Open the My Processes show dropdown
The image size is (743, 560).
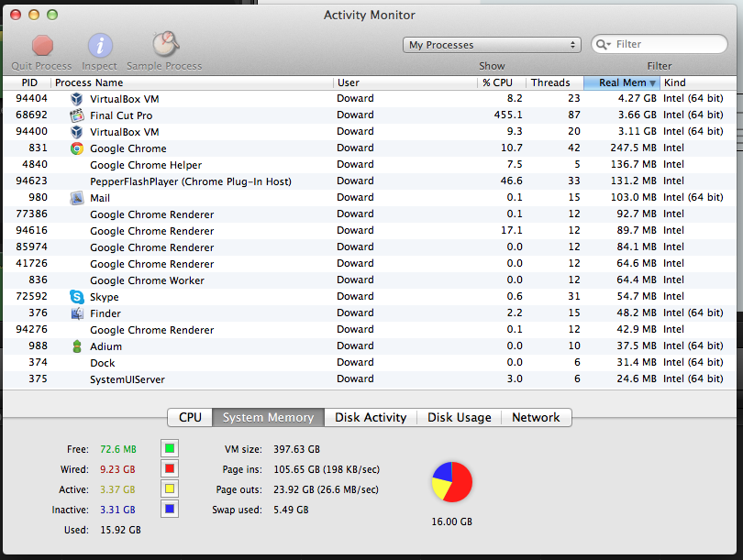coord(492,45)
